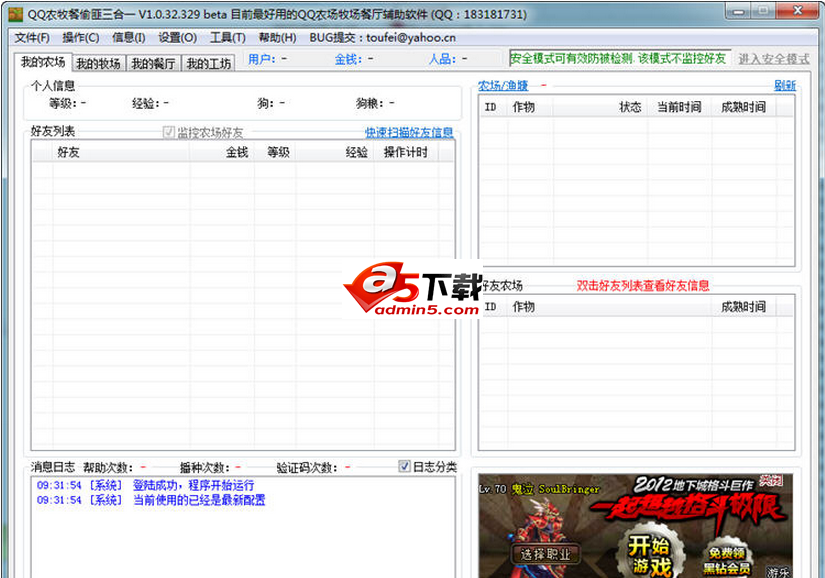Click the 进入安全模式 link

pyautogui.click(x=773, y=59)
